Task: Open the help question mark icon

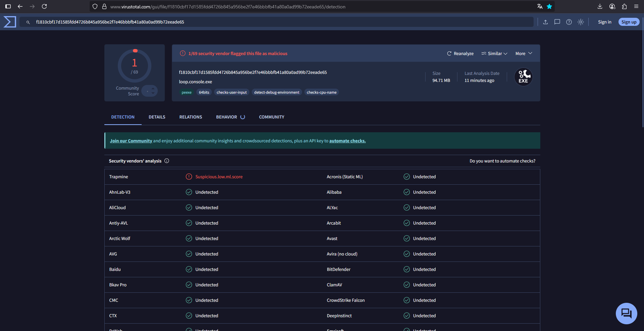Action: click(569, 22)
